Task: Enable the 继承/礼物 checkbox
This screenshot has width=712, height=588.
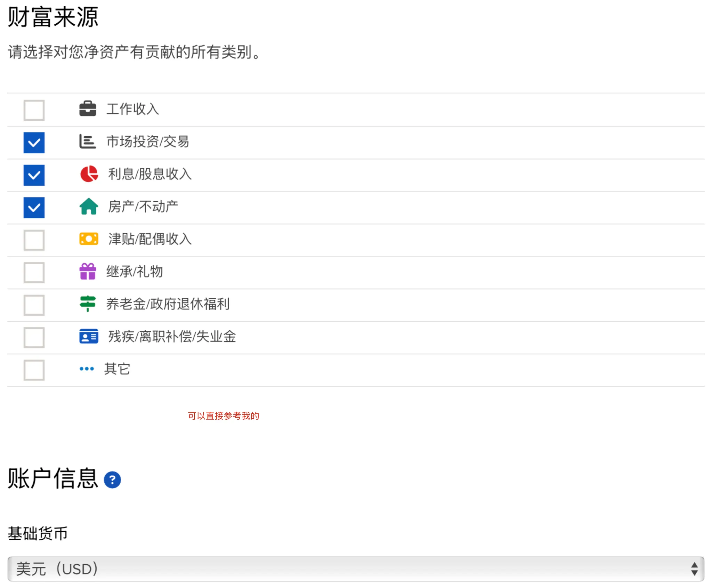Action: click(34, 273)
